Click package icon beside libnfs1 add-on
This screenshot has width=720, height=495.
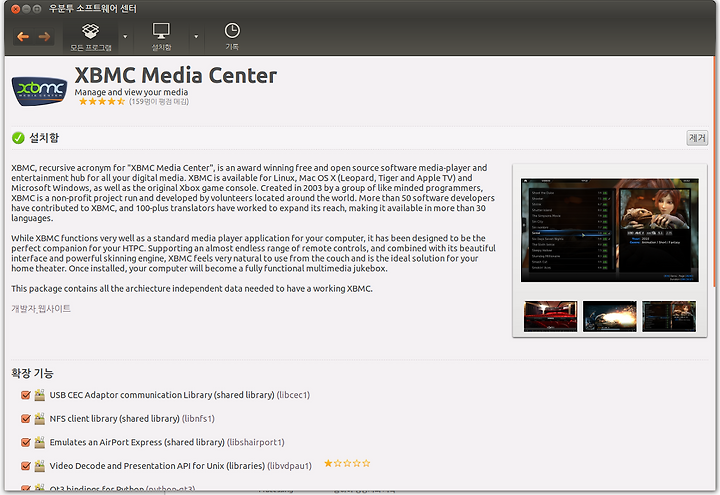40,419
